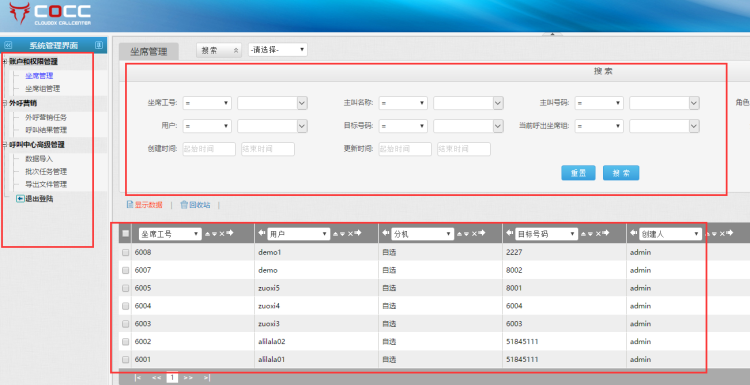Remove the 用户 column with X
Viewport: 750px width, 385px height.
350,234
